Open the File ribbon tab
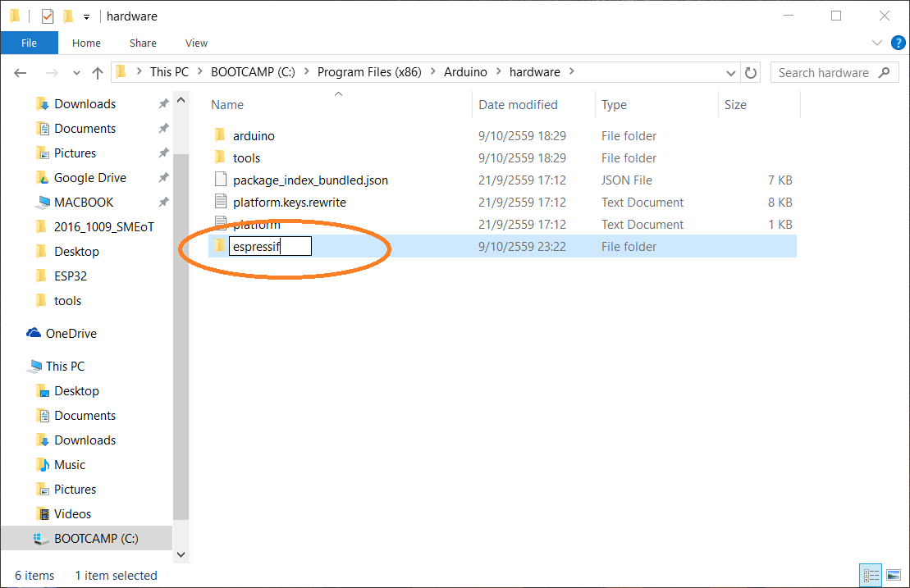 click(x=29, y=43)
